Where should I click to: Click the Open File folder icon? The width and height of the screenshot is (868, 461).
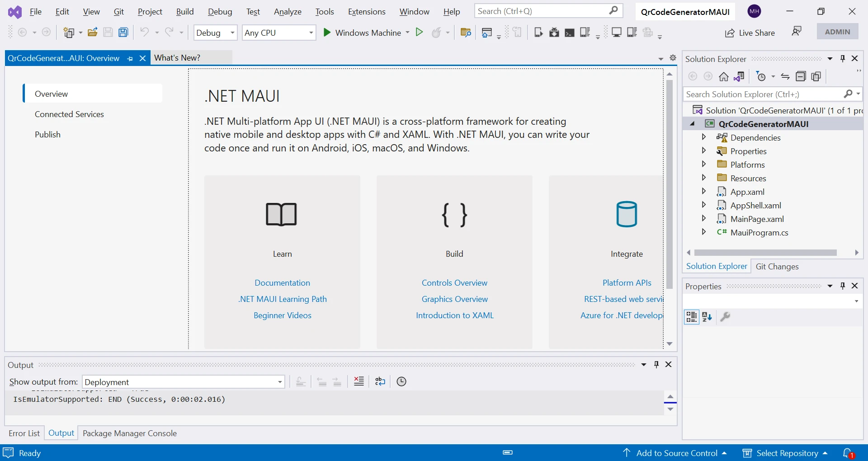click(x=93, y=33)
